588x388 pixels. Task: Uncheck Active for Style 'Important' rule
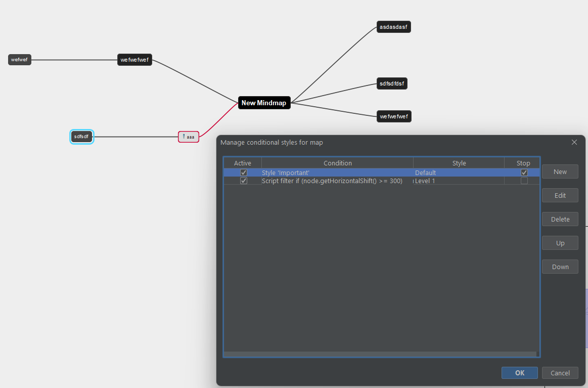[x=244, y=172]
